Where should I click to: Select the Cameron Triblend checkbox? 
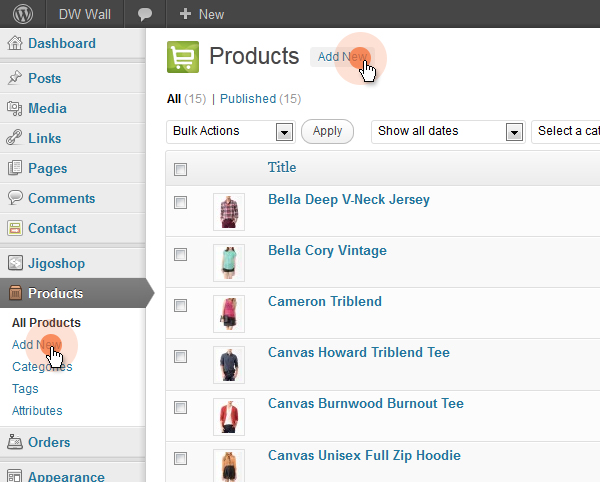click(x=180, y=306)
